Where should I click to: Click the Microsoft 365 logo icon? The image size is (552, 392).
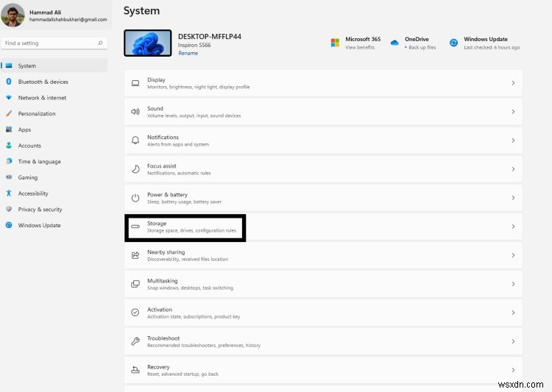(335, 43)
